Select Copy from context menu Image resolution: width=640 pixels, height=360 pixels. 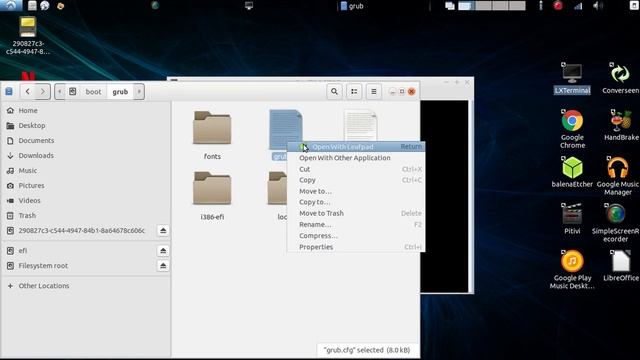coord(356,180)
